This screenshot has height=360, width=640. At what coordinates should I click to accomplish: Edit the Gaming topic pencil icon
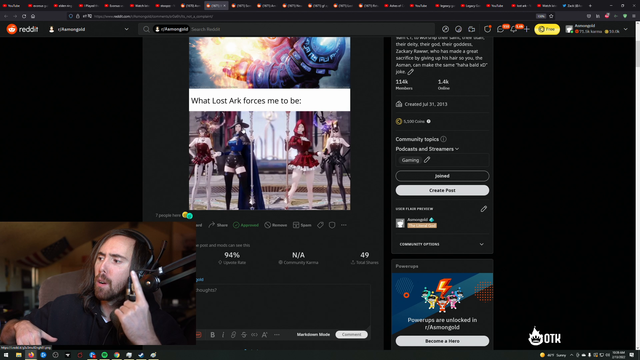pyautogui.click(x=427, y=160)
